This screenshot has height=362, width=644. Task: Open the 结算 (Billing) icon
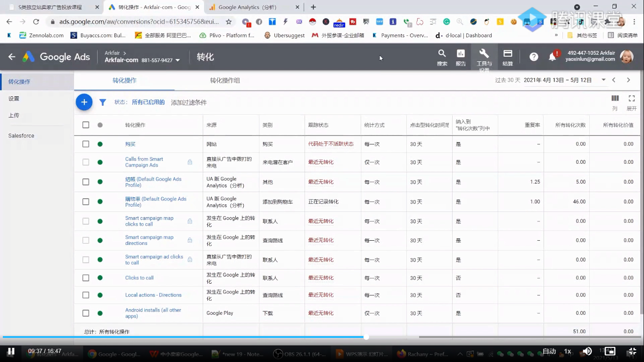[507, 54]
